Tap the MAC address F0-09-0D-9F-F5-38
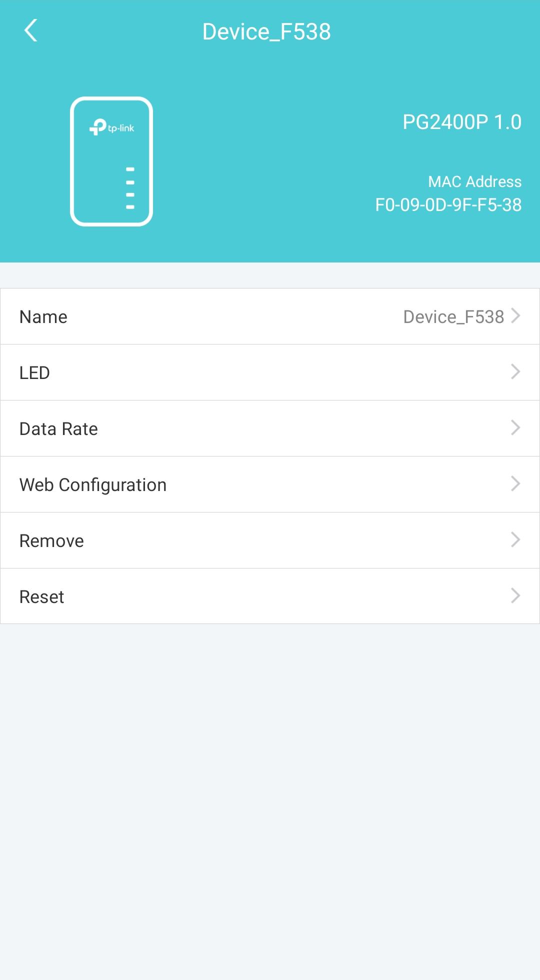The image size is (540, 980). [x=448, y=205]
